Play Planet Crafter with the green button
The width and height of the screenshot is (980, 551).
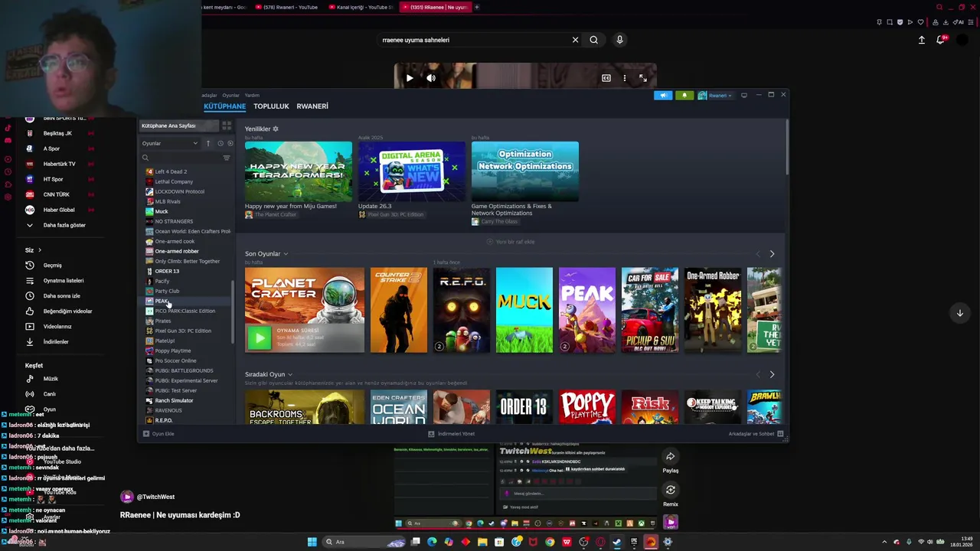260,338
